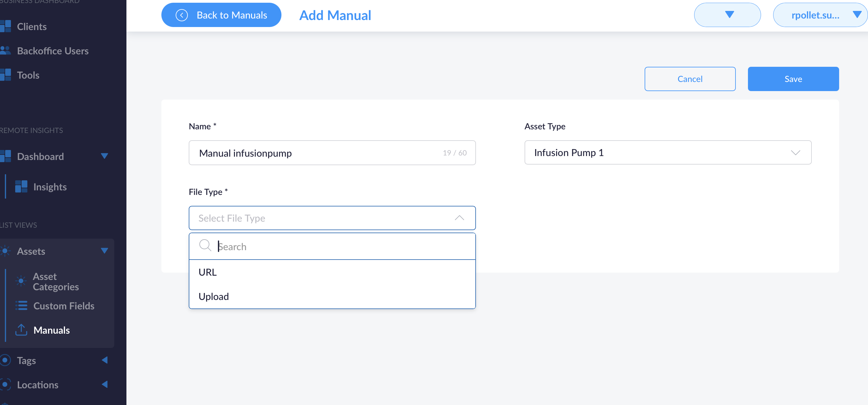Click the 19 / 60 character counter
This screenshot has height=405, width=868.
(x=454, y=153)
